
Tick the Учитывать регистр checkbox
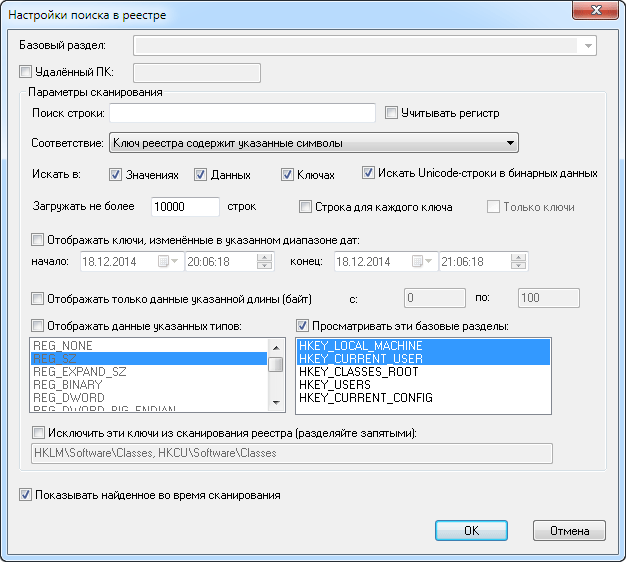(391, 113)
